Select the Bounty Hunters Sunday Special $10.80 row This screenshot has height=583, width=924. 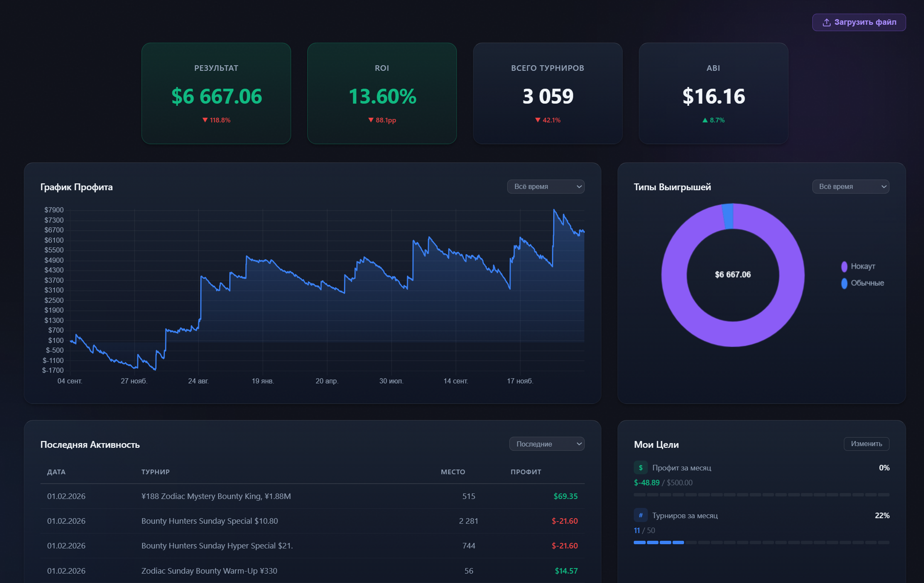click(311, 521)
